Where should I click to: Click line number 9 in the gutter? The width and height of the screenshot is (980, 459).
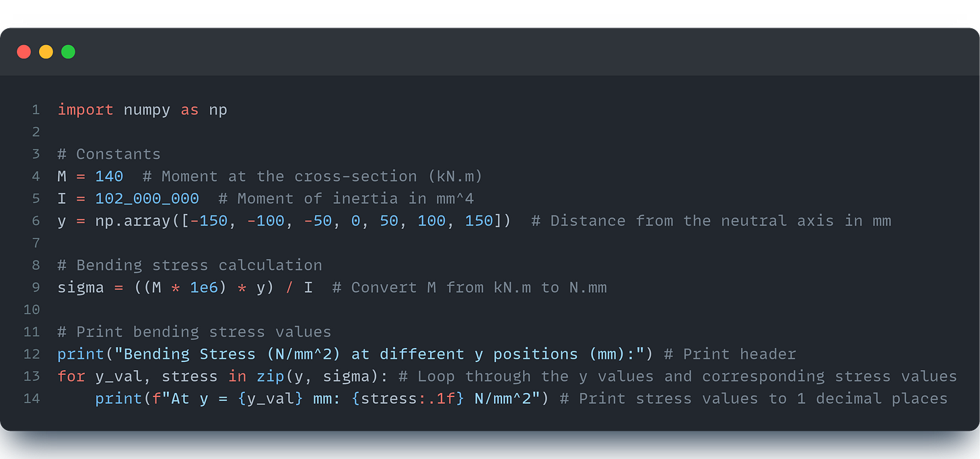coord(36,287)
